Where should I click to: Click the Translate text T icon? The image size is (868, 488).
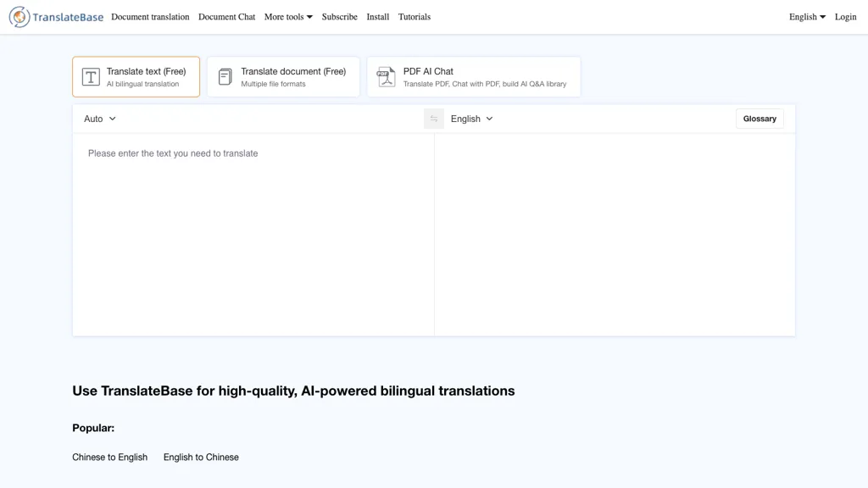click(91, 77)
